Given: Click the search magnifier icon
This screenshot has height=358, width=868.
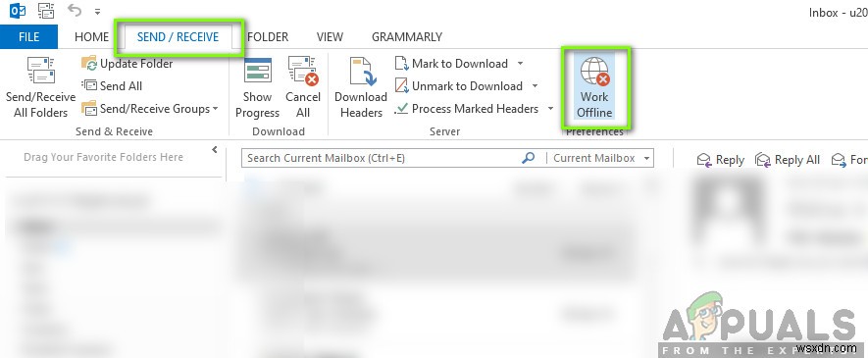Looking at the screenshot, I should [x=528, y=158].
